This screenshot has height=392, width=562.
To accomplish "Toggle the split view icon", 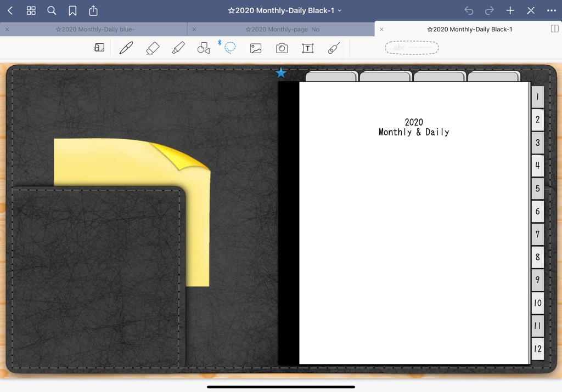I will 555,29.
